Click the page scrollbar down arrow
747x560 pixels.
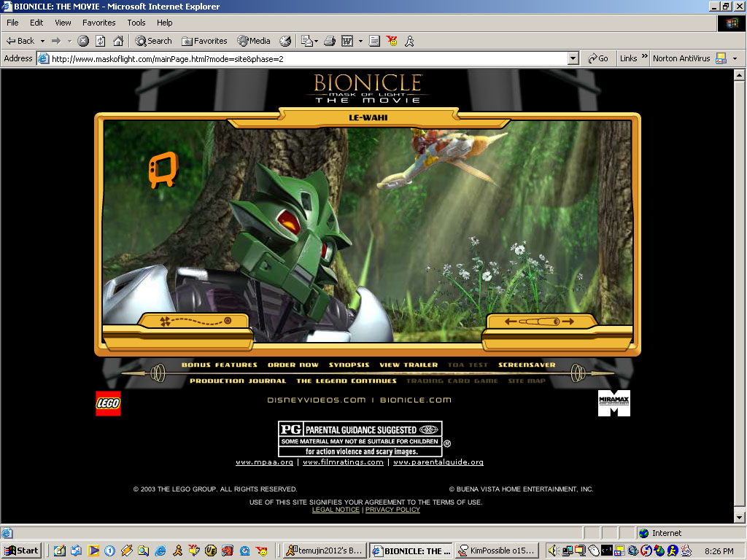pos(739,517)
